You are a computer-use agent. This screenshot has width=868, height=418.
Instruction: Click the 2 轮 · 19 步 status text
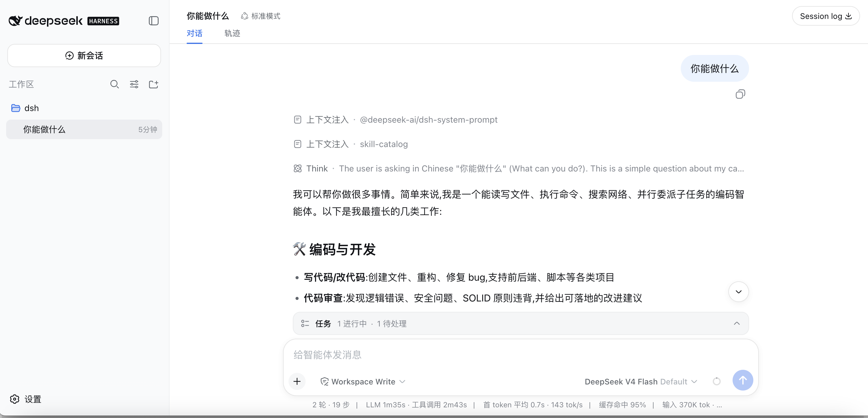331,405
